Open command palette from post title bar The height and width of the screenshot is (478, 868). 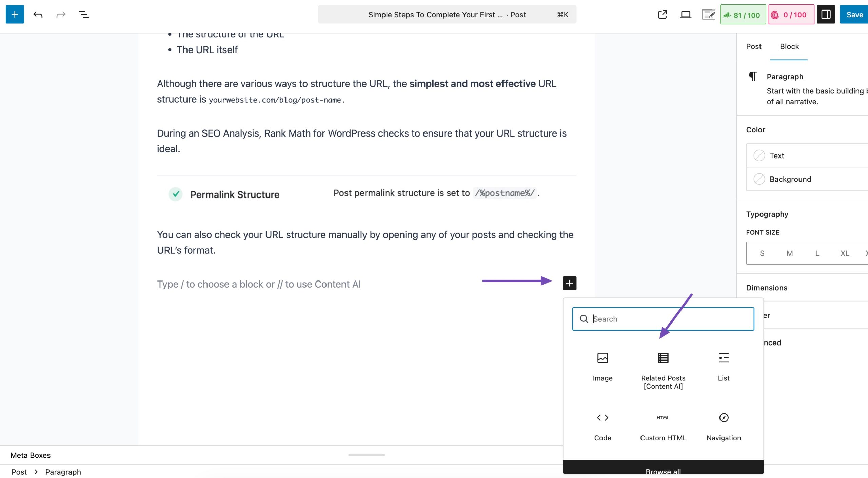point(447,15)
